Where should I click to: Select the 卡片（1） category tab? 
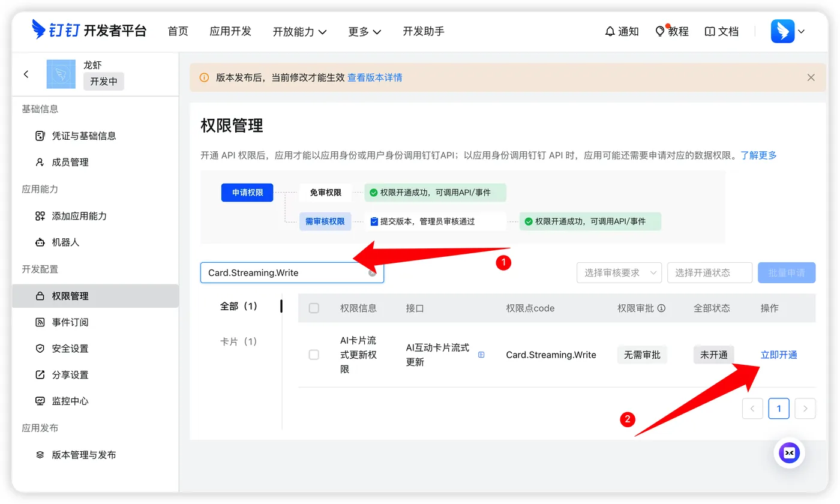239,341
